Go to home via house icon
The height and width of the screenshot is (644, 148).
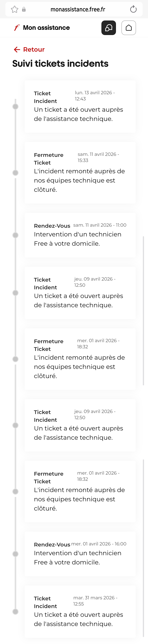pos(129,28)
